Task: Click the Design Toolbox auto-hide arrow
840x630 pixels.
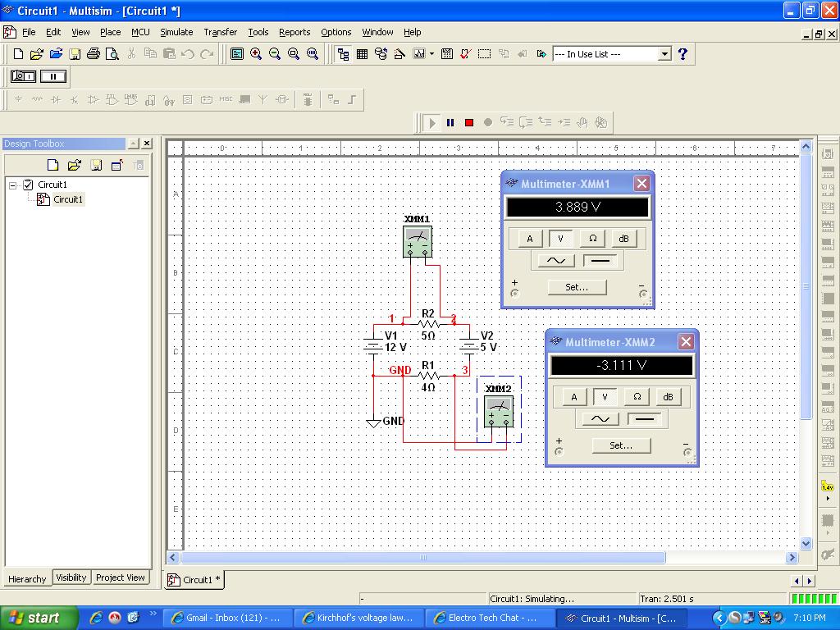Action: (133, 144)
